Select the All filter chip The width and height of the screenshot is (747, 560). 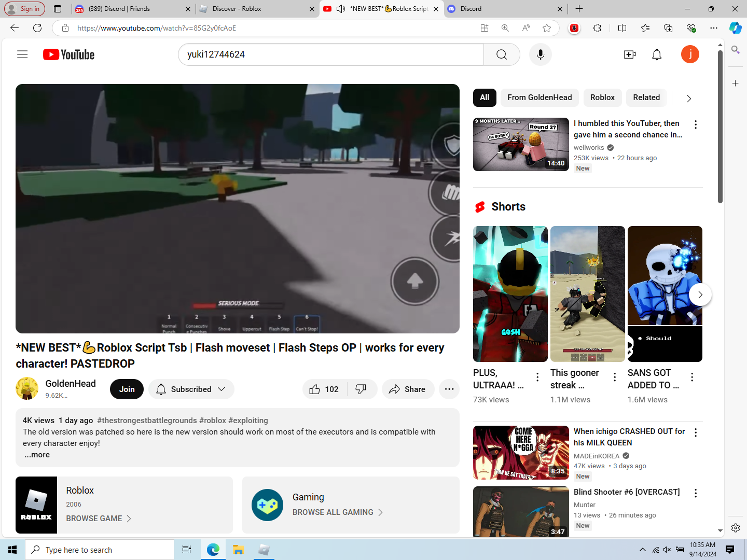tap(485, 97)
